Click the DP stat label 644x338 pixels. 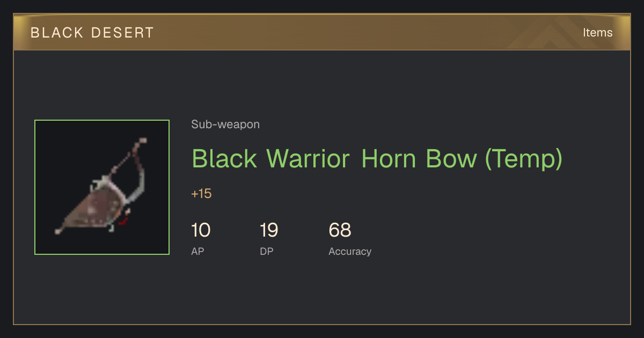266,251
